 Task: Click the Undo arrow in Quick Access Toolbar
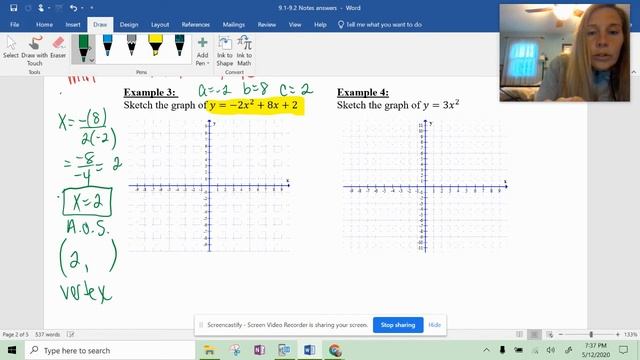(73, 8)
